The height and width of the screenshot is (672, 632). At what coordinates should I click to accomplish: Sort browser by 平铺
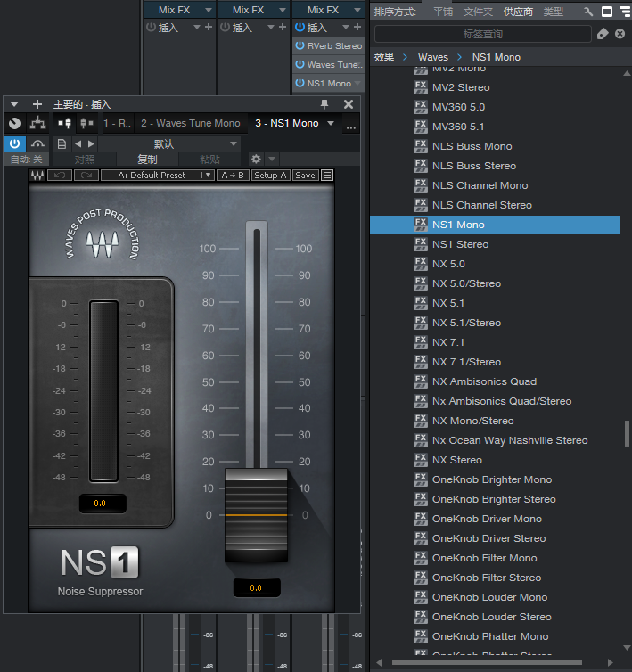[443, 12]
